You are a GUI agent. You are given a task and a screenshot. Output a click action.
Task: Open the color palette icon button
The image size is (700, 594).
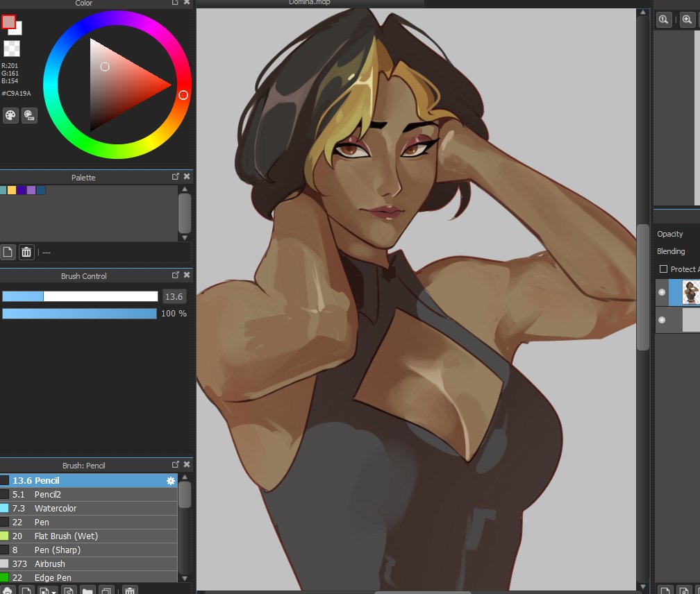[x=10, y=115]
